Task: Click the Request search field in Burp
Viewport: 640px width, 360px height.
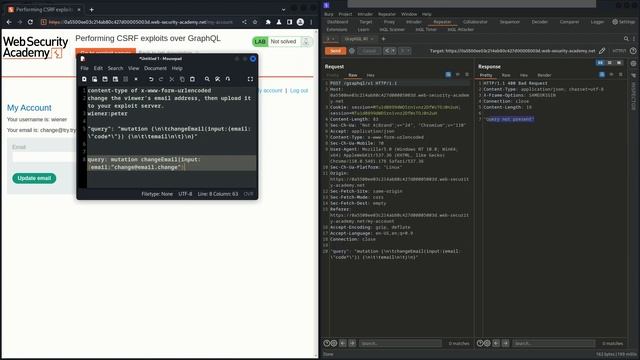Action: (x=400, y=343)
